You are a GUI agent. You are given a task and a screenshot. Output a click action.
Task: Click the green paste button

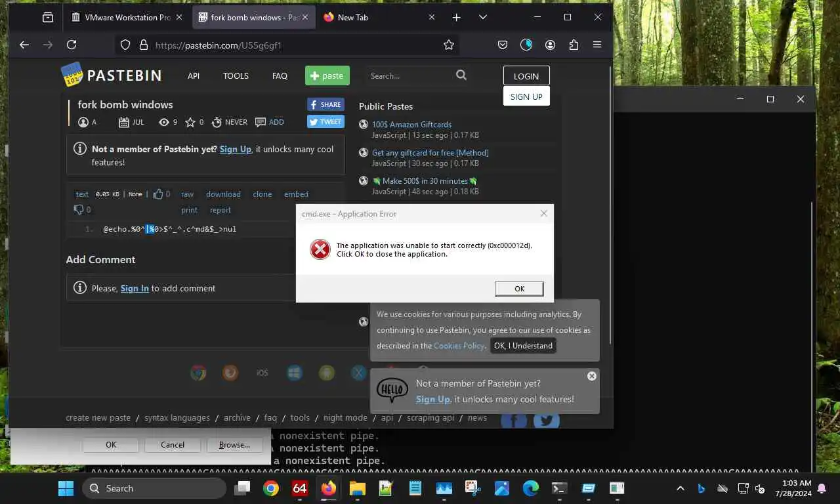point(327,75)
